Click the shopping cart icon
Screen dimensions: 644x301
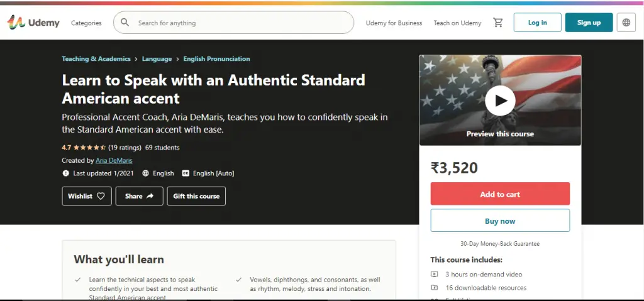coord(498,23)
